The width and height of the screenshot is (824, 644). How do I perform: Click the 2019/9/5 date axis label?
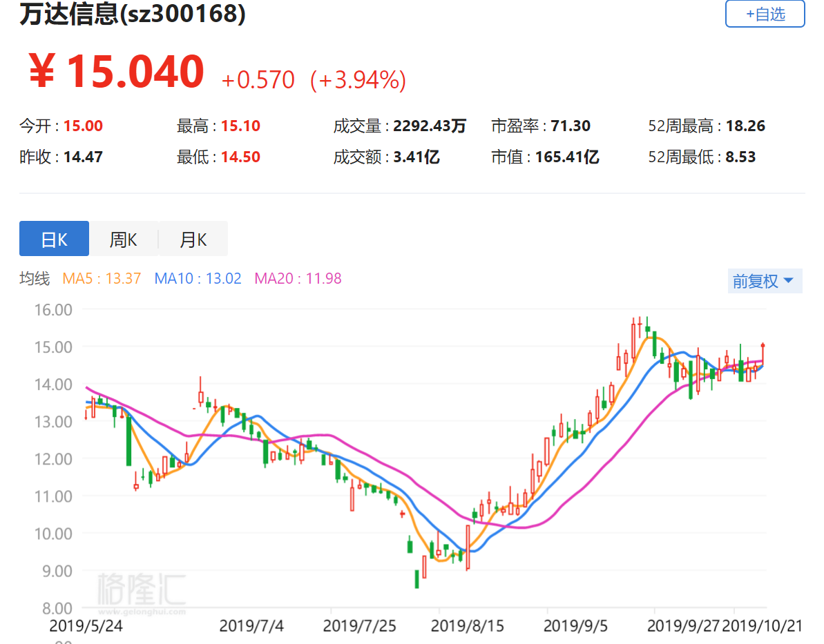coord(575,626)
